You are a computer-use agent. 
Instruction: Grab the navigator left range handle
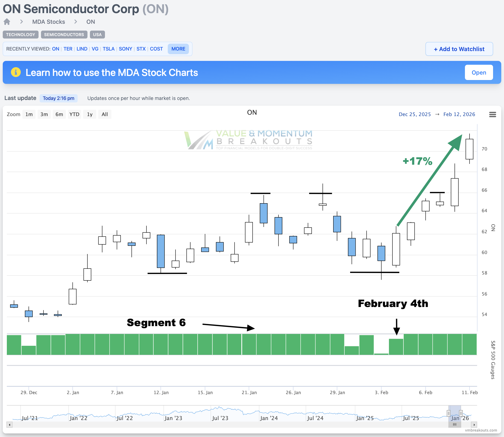point(449,413)
